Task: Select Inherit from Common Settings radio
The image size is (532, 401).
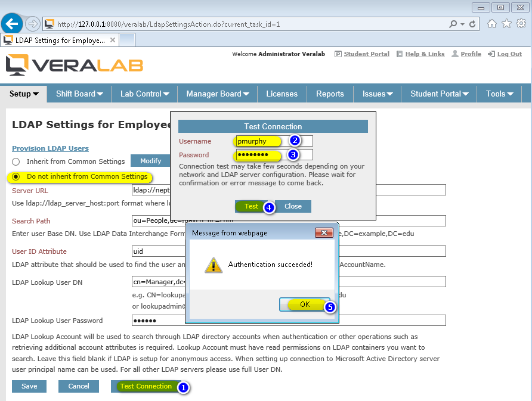Action: [16, 161]
